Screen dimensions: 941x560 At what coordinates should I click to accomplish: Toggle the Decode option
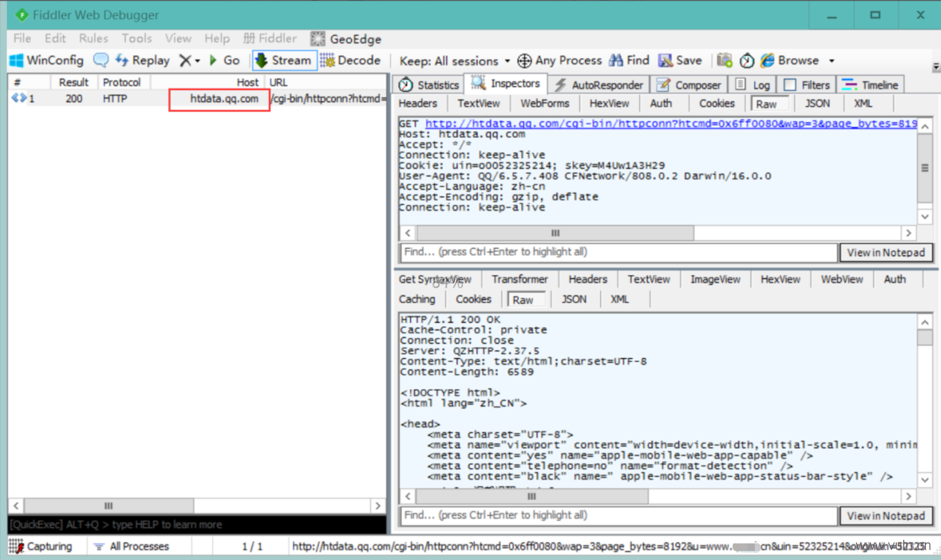[350, 60]
